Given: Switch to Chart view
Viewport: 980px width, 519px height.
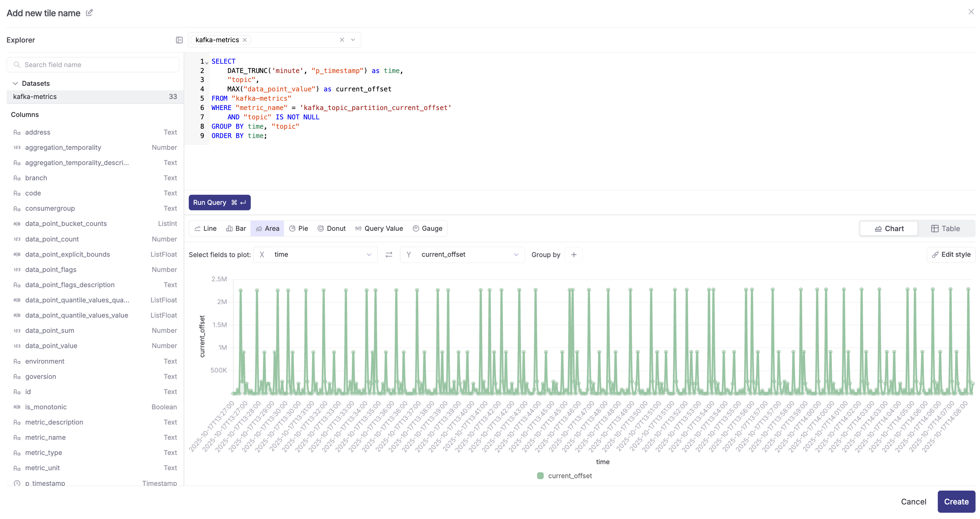Looking at the screenshot, I should (x=889, y=228).
